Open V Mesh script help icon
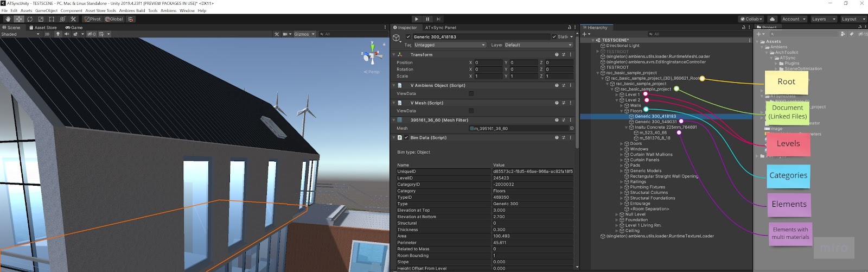868x272 pixels. [x=557, y=103]
